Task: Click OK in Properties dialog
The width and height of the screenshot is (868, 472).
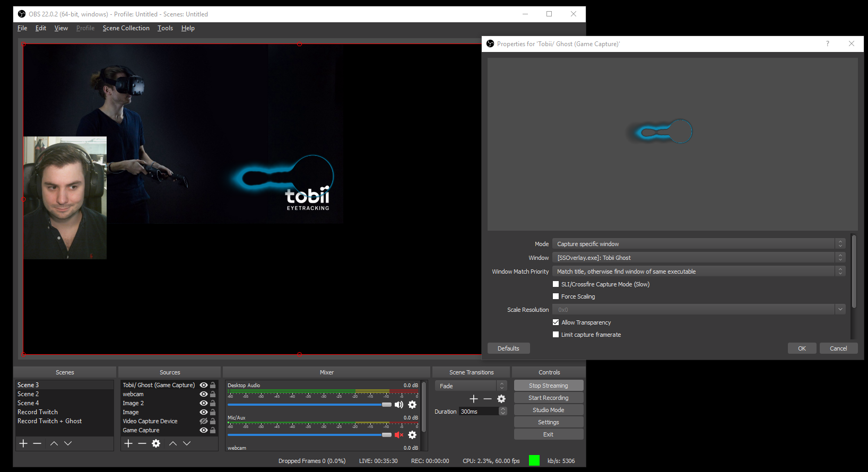Action: (x=802, y=348)
